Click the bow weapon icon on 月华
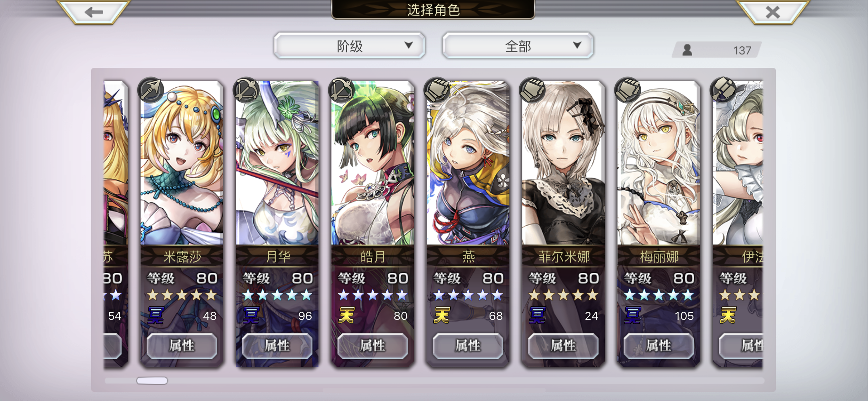The height and width of the screenshot is (401, 868). pyautogui.click(x=246, y=90)
